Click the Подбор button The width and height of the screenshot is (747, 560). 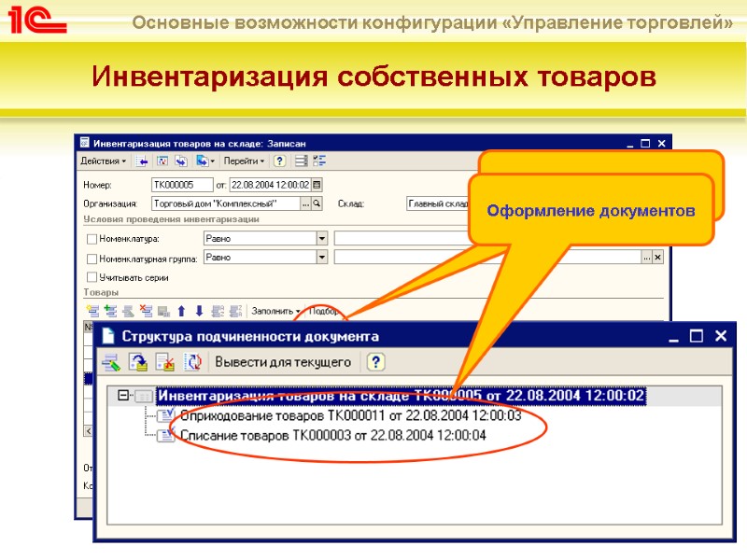pos(322,309)
